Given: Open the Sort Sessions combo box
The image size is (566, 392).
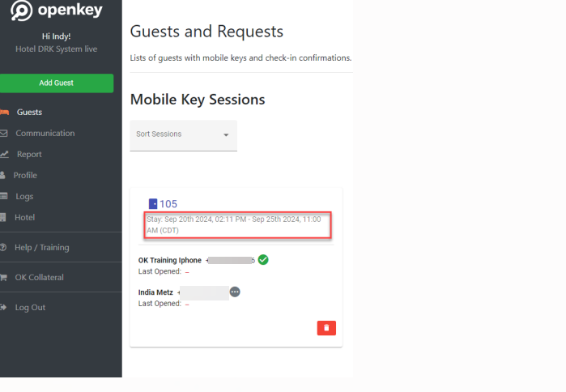Looking at the screenshot, I should click(x=183, y=135).
